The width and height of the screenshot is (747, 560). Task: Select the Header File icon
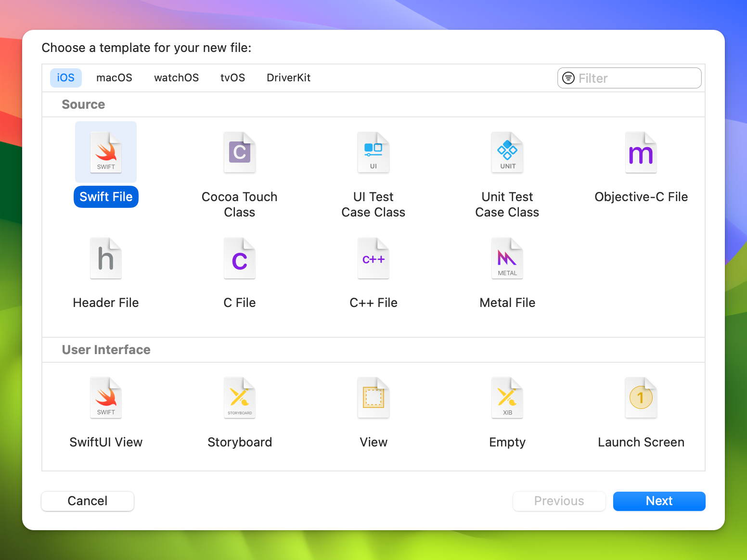pos(106,258)
